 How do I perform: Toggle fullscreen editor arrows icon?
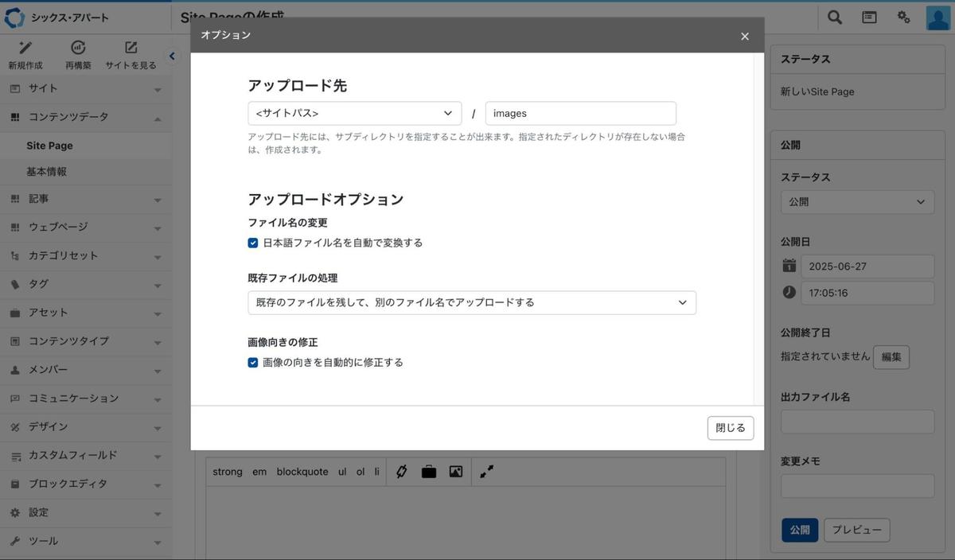tap(486, 472)
